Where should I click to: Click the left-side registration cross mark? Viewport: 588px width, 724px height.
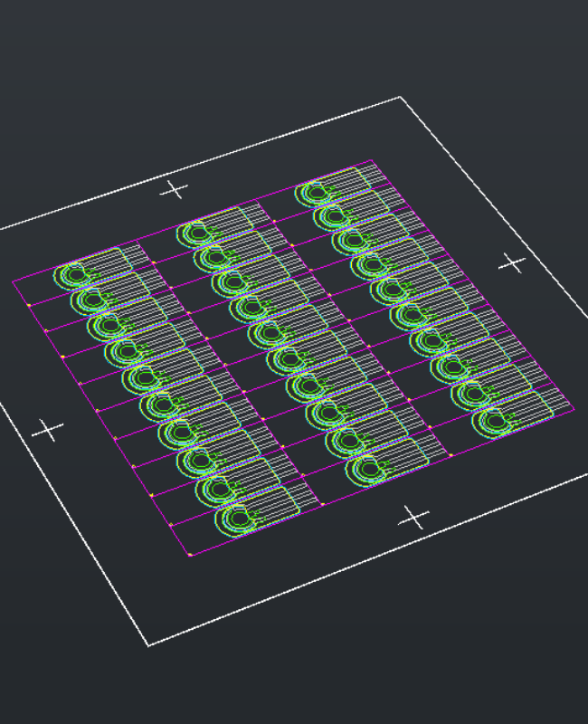48,430
